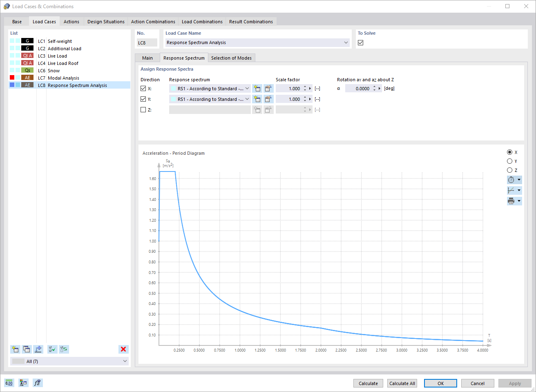
Task: Switch to the Result Combinations tab
Action: pos(251,21)
